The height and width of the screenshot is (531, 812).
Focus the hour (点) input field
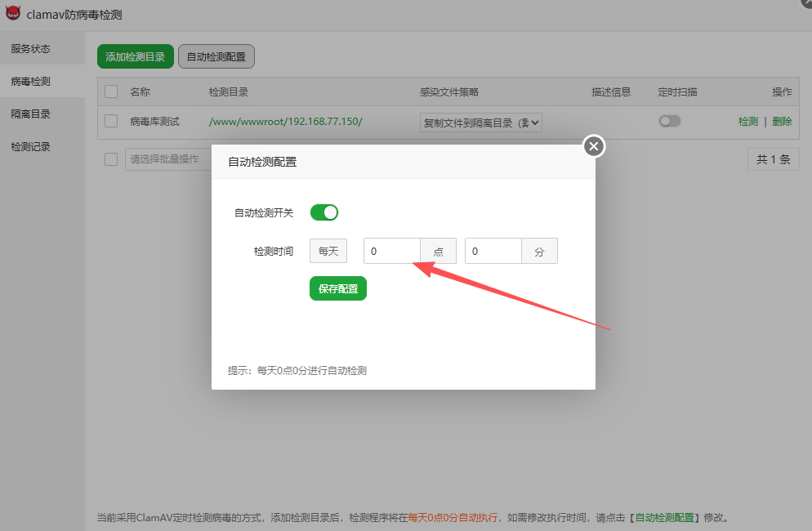(392, 252)
